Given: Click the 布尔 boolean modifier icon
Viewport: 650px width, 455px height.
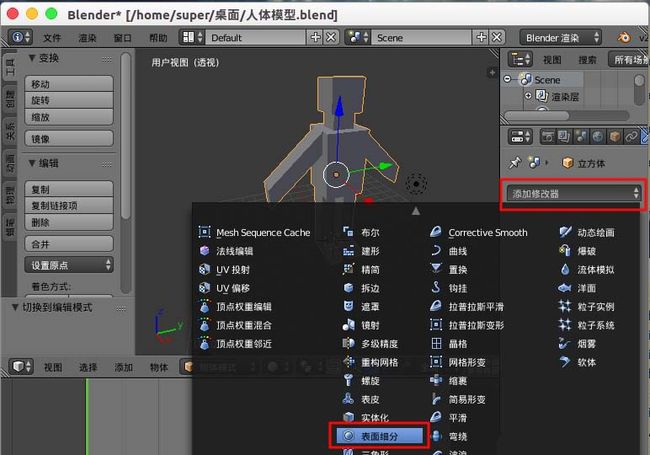Looking at the screenshot, I should pos(349,232).
